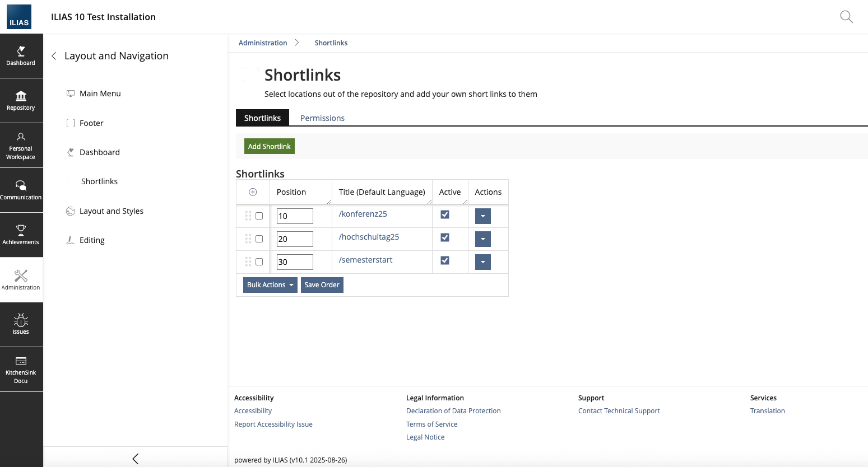
Task: Uncheck Active for /hochschultag25
Action: click(x=445, y=237)
